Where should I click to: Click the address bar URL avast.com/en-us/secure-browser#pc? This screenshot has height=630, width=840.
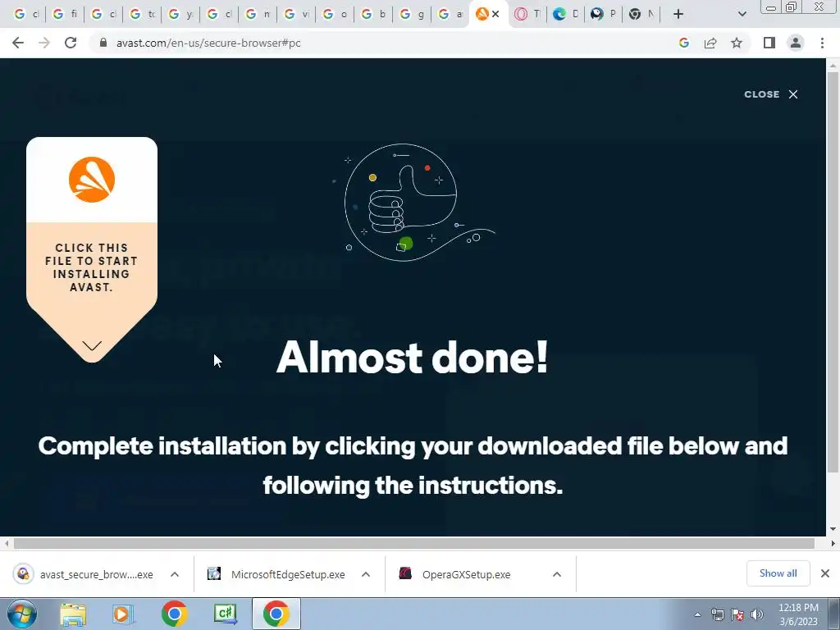[x=208, y=43]
